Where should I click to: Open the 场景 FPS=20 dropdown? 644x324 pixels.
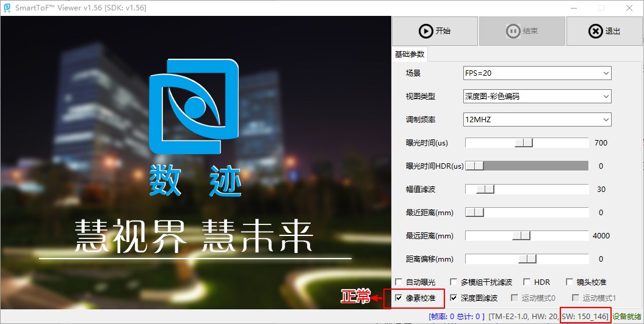click(537, 73)
